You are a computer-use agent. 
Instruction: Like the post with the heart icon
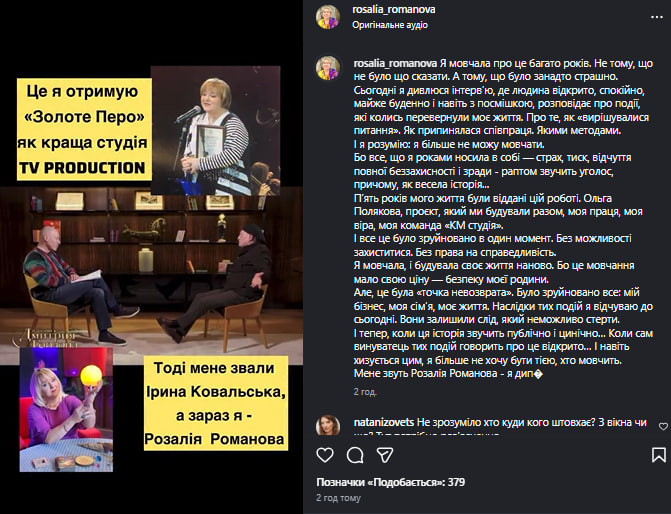(x=325, y=455)
